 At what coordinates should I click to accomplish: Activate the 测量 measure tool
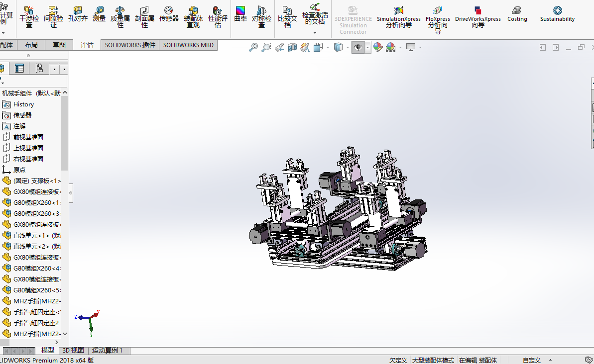99,14
